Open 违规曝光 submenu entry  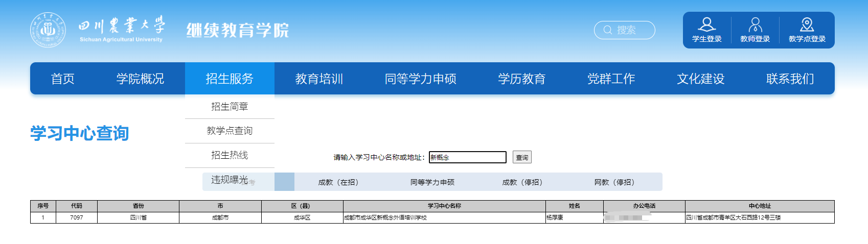coord(230,180)
